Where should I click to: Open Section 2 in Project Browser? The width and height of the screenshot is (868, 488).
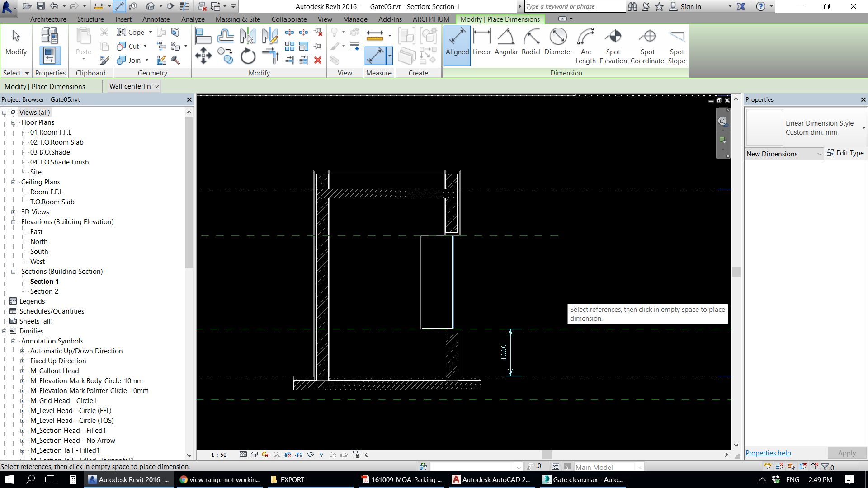44,291
